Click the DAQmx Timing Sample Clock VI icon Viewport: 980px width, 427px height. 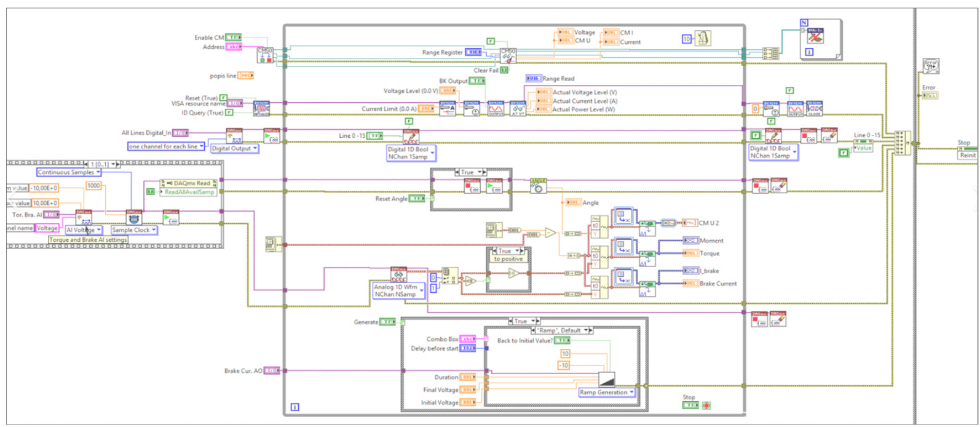click(x=133, y=217)
